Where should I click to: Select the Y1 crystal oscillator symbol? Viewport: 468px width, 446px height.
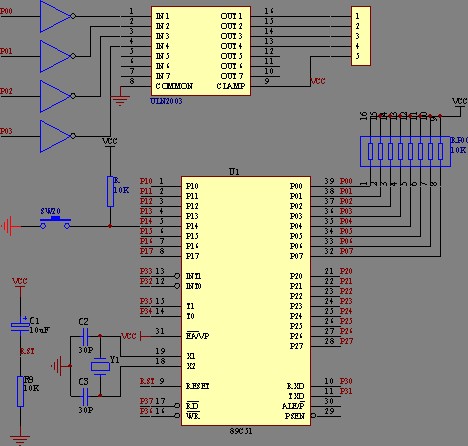coord(100,367)
